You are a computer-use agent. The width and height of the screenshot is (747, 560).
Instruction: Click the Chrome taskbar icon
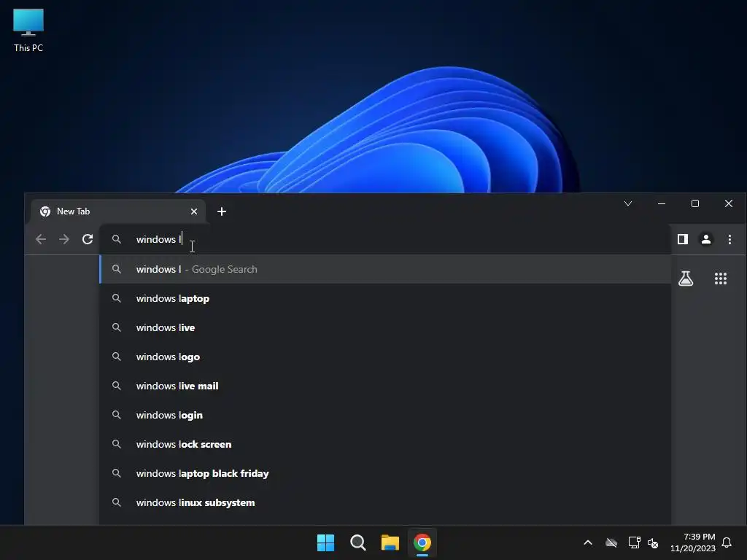tap(422, 542)
